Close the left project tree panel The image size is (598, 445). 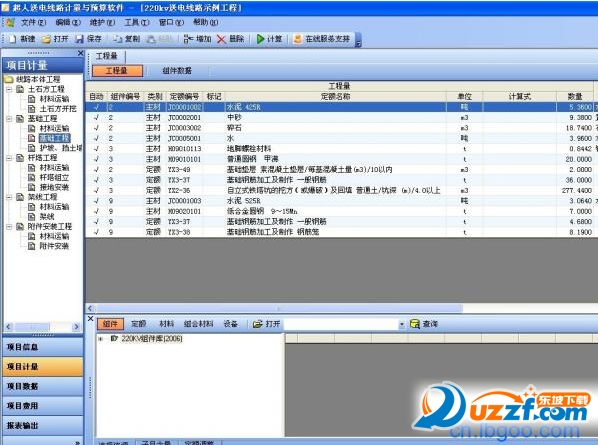tap(80, 53)
